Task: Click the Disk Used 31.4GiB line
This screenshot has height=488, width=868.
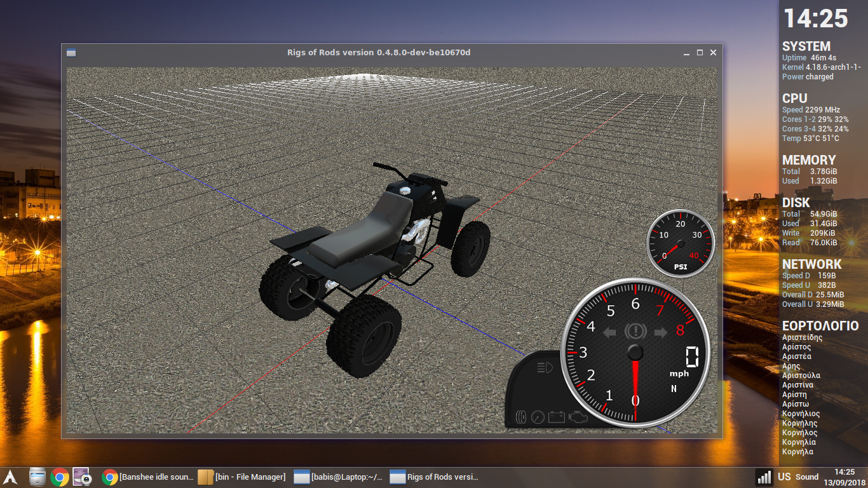Action: coord(810,224)
